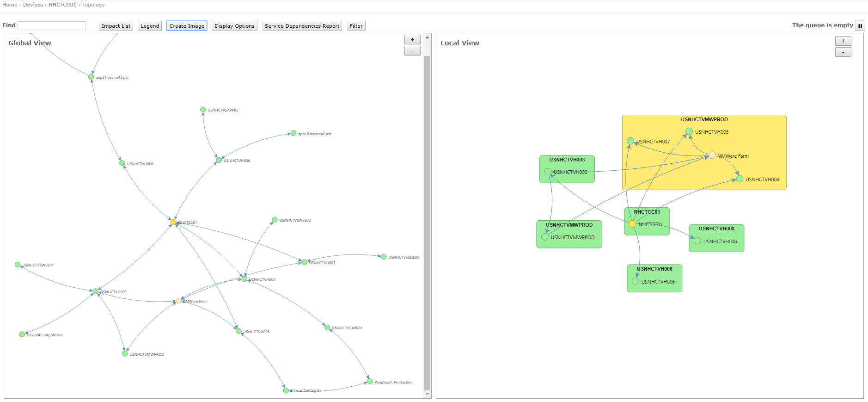Screen dimensions: 868x402
Task: Click the app21.device42.pvt node
Action: (91, 77)
